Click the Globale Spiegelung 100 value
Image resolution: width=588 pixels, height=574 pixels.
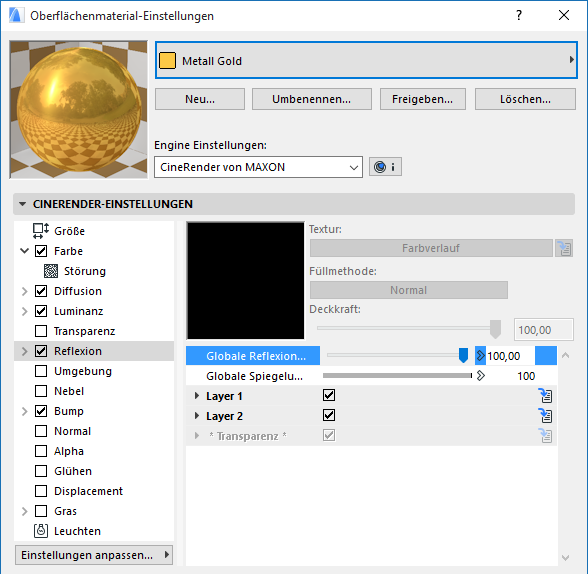pyautogui.click(x=526, y=376)
